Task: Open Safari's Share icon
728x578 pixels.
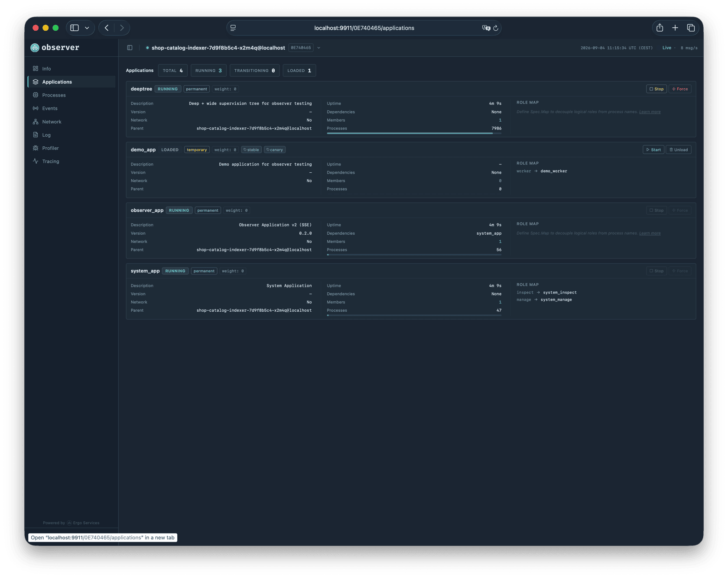Action: (660, 28)
